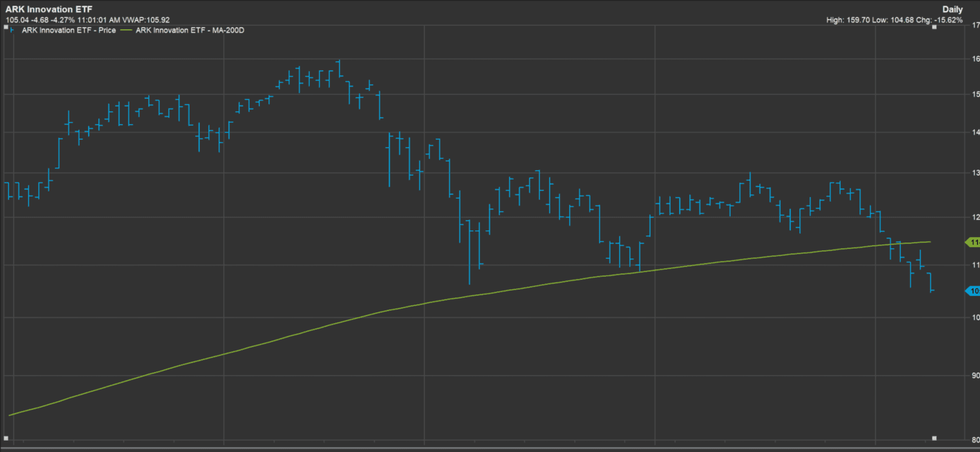Click the bottom-right chart corner handle

(934, 438)
